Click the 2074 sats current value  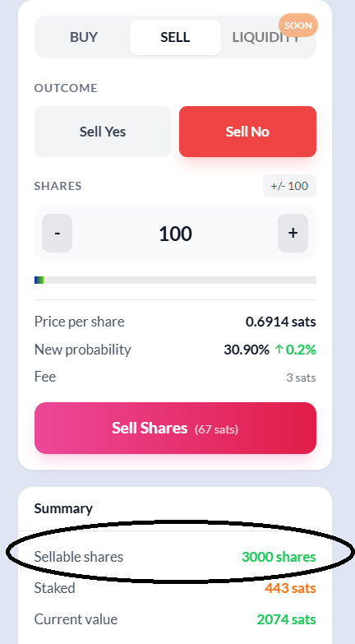[x=287, y=619]
